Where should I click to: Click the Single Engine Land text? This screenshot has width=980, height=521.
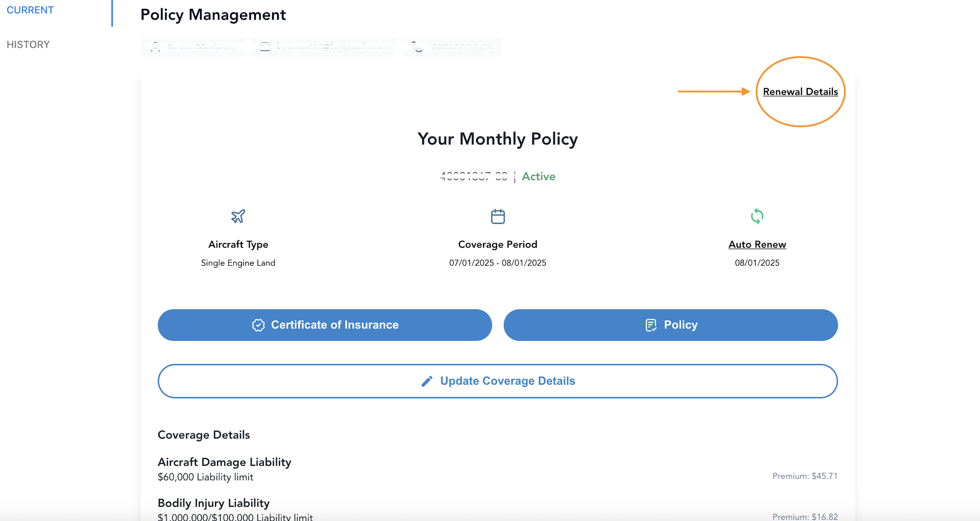click(238, 263)
